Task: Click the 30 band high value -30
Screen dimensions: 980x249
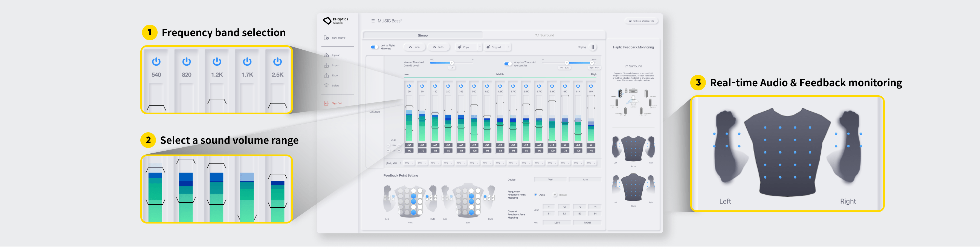Action: point(409,145)
